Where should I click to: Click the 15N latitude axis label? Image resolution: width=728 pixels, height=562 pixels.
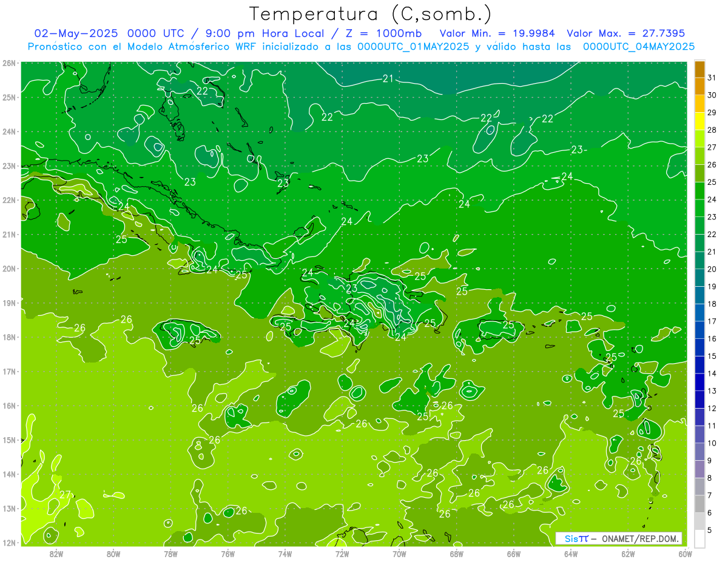[8, 440]
